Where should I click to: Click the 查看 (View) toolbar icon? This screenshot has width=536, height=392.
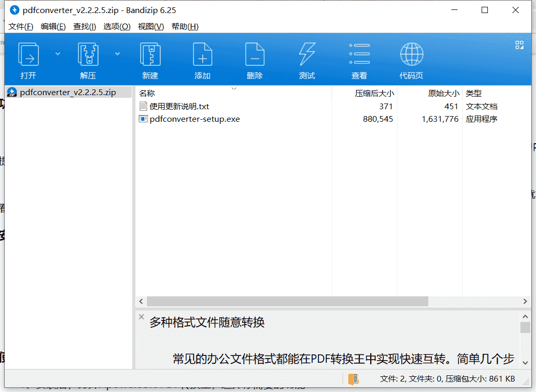tap(359, 54)
